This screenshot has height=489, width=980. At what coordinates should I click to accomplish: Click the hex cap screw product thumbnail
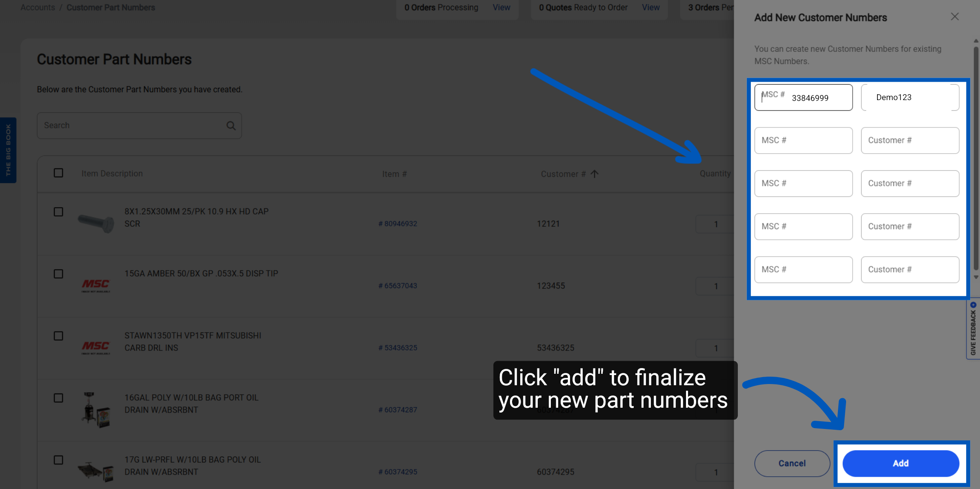[x=96, y=223]
